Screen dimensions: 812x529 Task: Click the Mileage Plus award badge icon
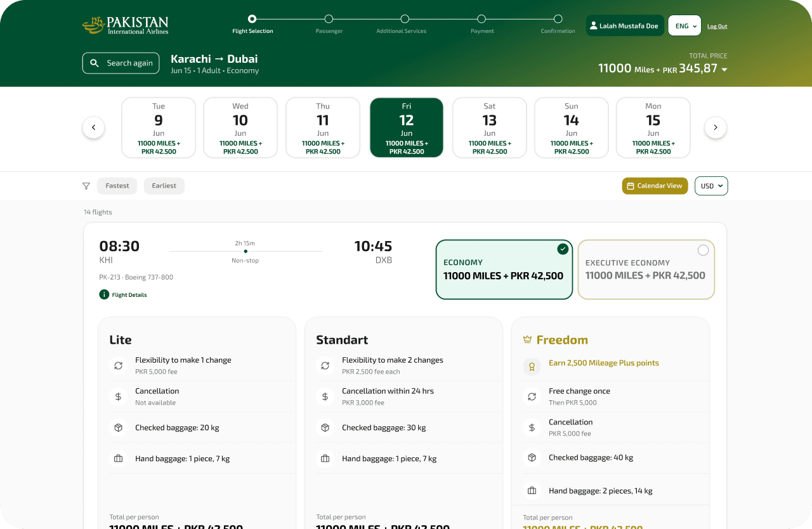[532, 367]
